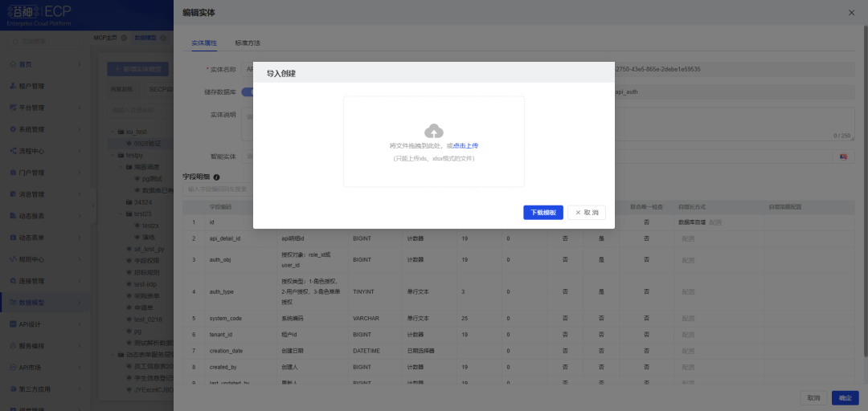
Task: Click the API设计 icon in left sidebar
Action: (x=13, y=324)
